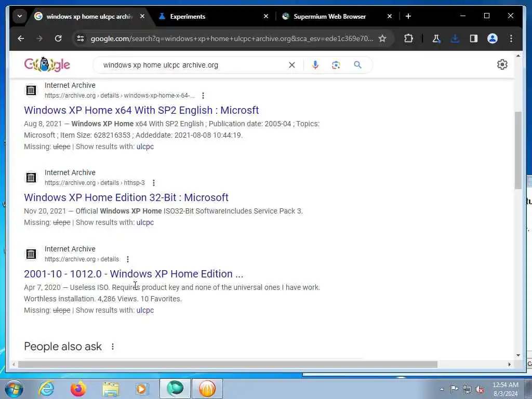
Task: Open the Windows Start button
Action: tap(14, 389)
